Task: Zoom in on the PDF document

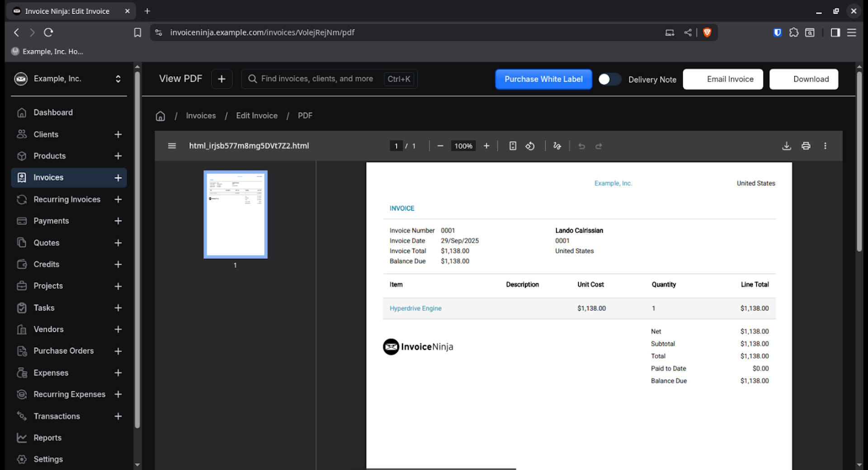Action: (x=486, y=146)
